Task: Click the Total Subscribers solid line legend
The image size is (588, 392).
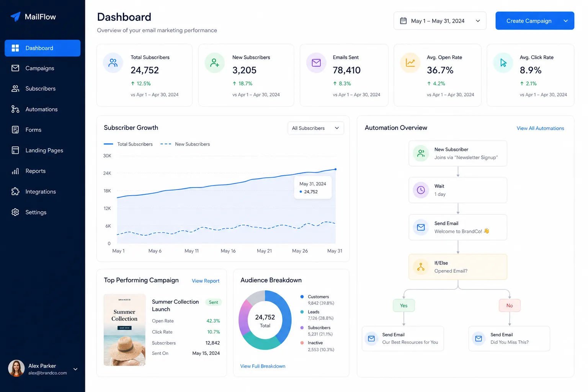Action: (128, 144)
